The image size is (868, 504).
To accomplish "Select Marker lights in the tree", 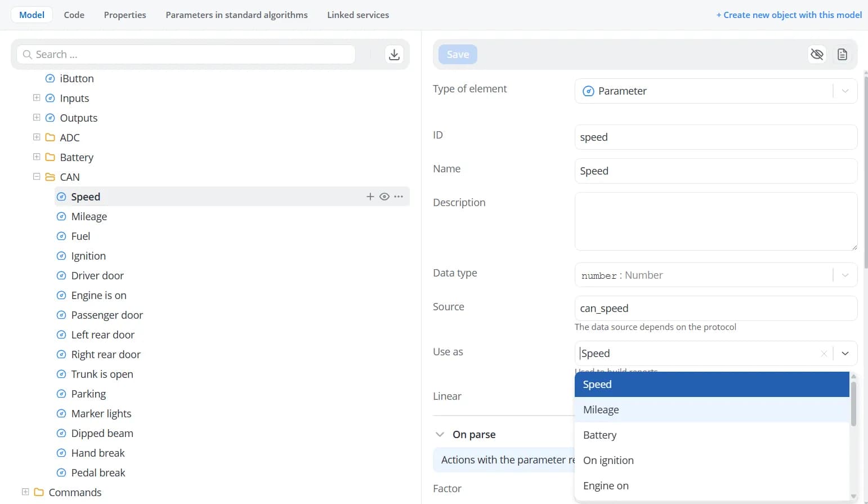I will (101, 413).
